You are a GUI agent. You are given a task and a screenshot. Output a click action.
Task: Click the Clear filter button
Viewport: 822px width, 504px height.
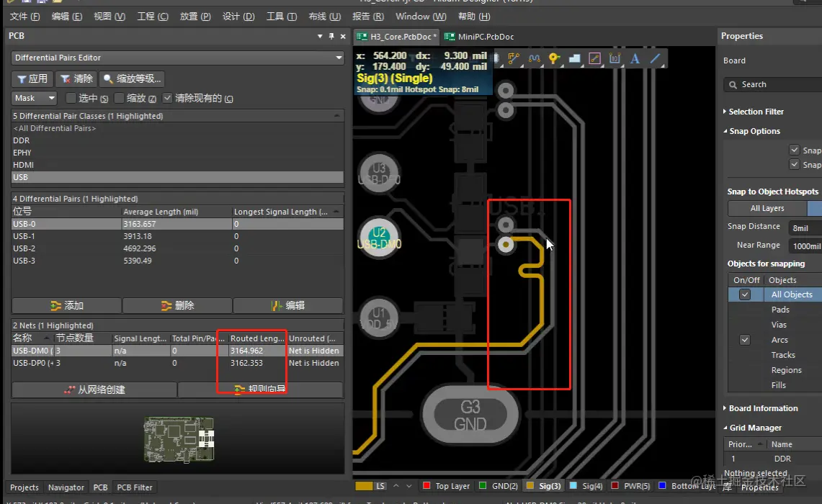click(x=76, y=78)
